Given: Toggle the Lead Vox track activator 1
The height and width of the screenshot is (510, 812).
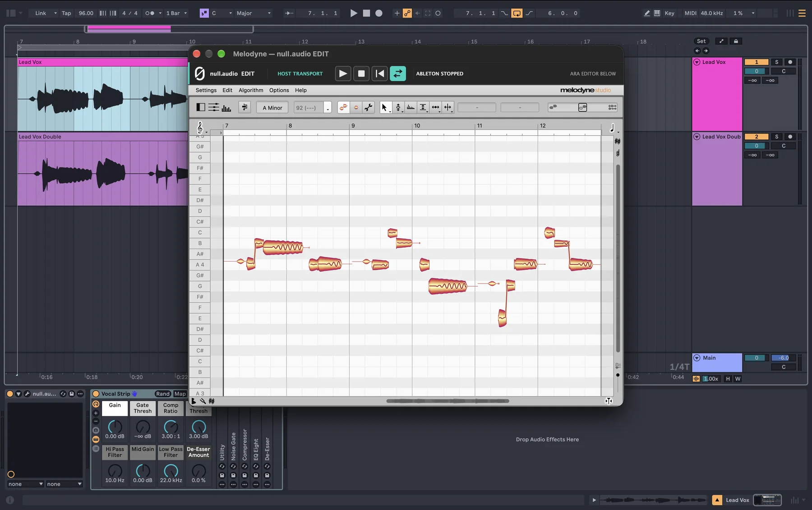Looking at the screenshot, I should [756, 62].
